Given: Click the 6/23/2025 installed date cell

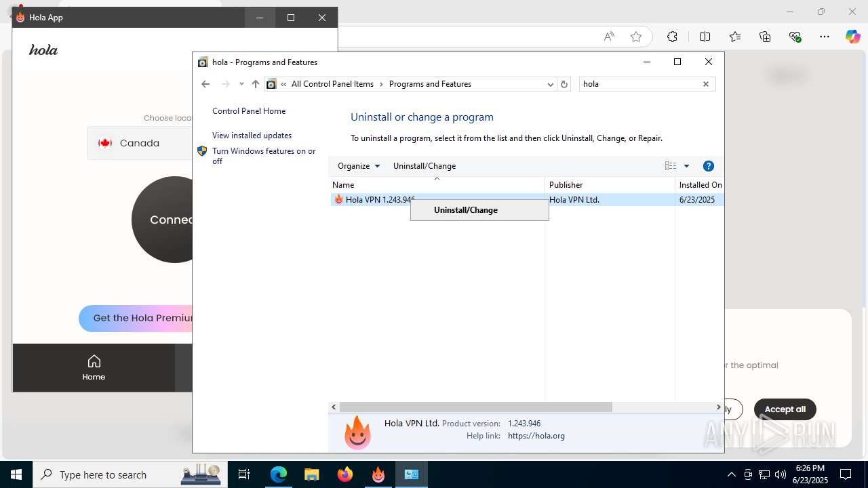Looking at the screenshot, I should coord(697,200).
